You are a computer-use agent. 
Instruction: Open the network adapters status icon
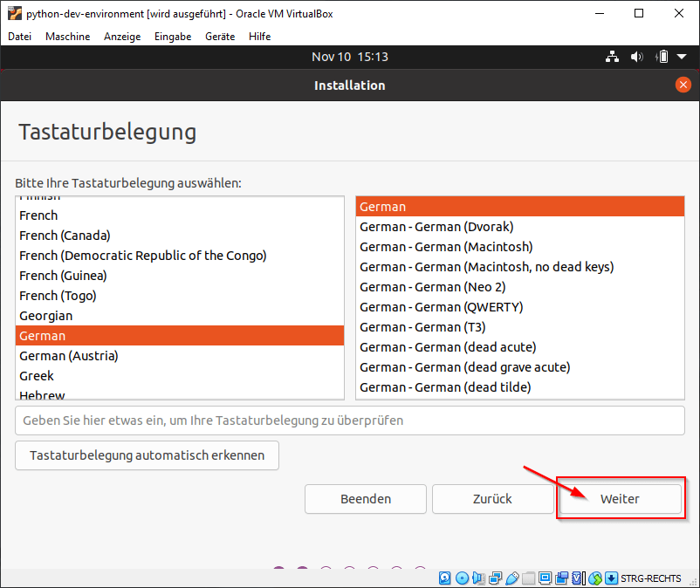[x=494, y=578]
